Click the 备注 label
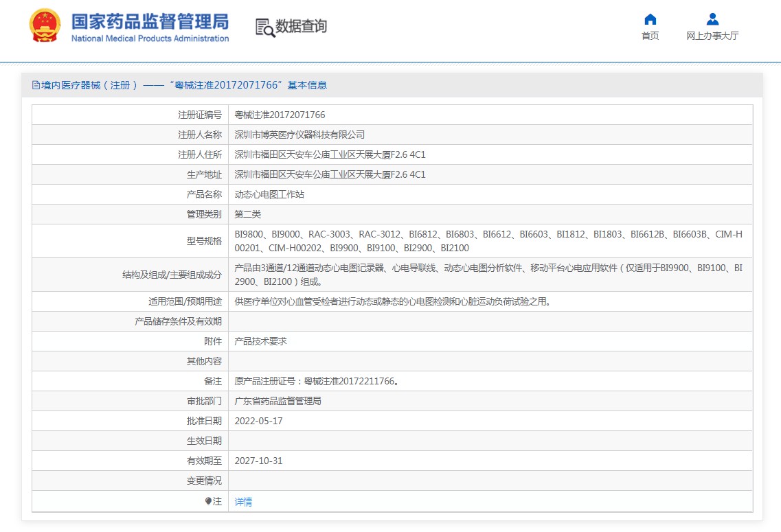This screenshot has height=532, width=781. coord(213,381)
